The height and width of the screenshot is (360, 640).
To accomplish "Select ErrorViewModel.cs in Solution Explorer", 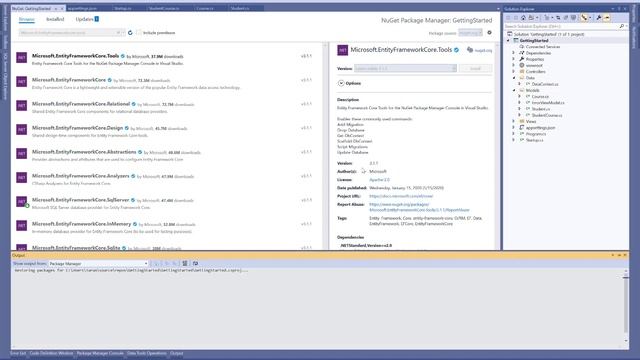I will pos(548,103).
